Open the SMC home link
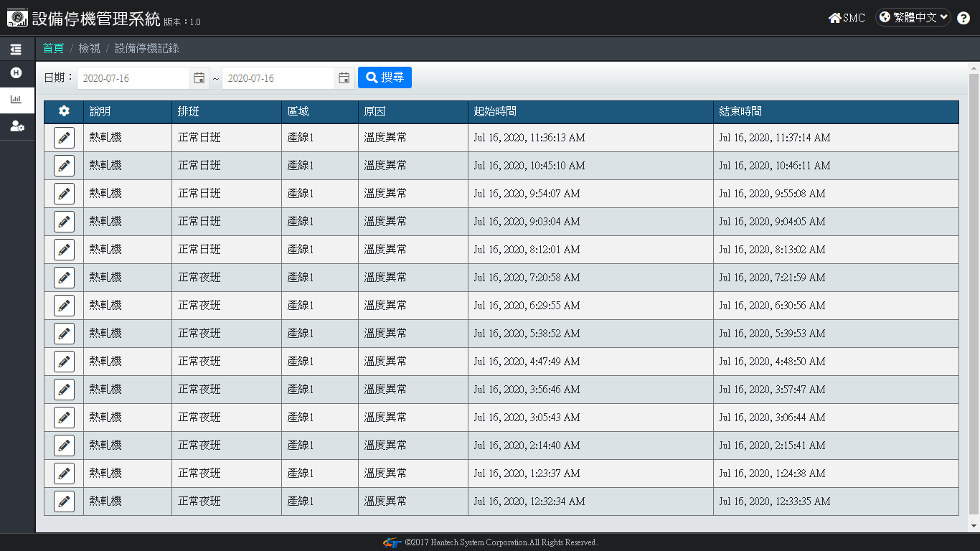The height and width of the screenshot is (551, 980). pyautogui.click(x=847, y=18)
